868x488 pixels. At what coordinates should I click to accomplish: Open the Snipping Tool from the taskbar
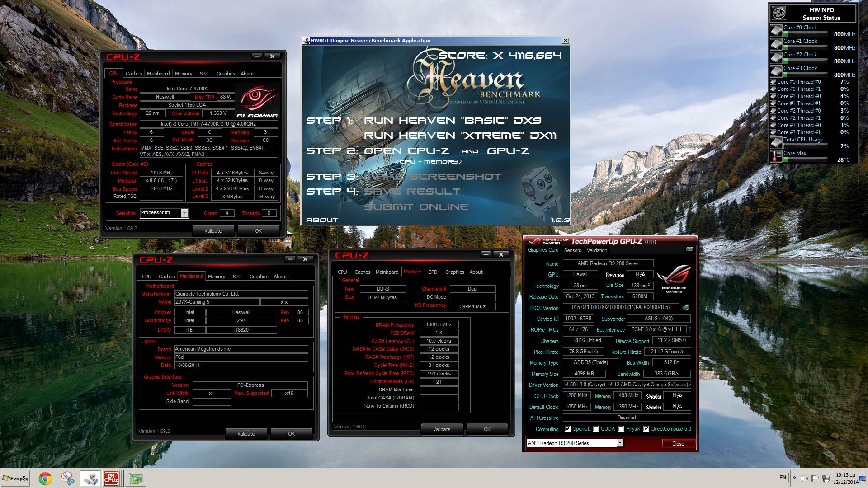pyautogui.click(x=68, y=479)
